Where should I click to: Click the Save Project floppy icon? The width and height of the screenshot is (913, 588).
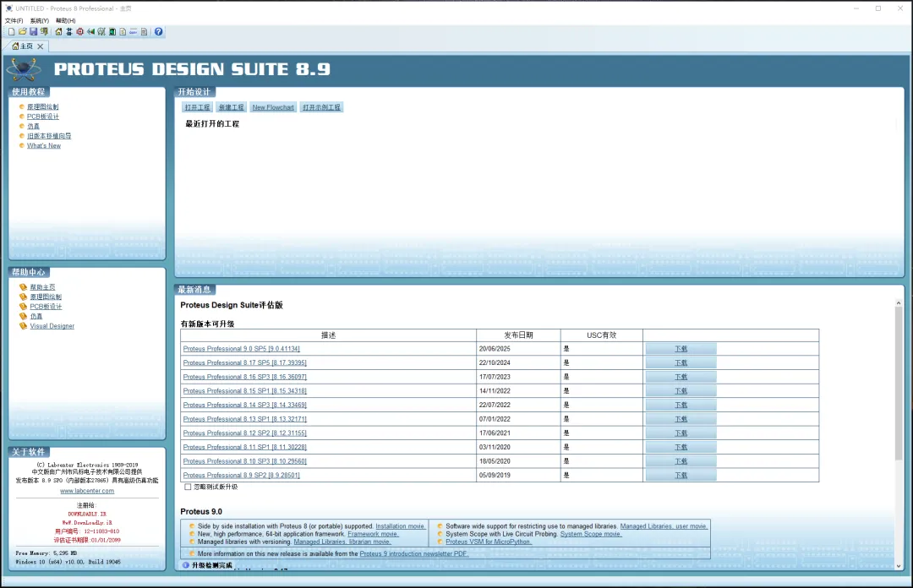click(x=33, y=31)
